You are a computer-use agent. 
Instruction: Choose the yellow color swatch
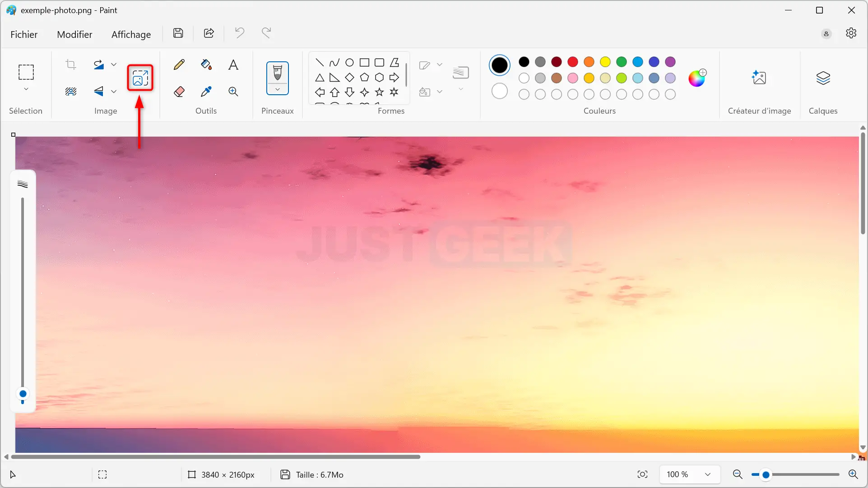pyautogui.click(x=605, y=62)
